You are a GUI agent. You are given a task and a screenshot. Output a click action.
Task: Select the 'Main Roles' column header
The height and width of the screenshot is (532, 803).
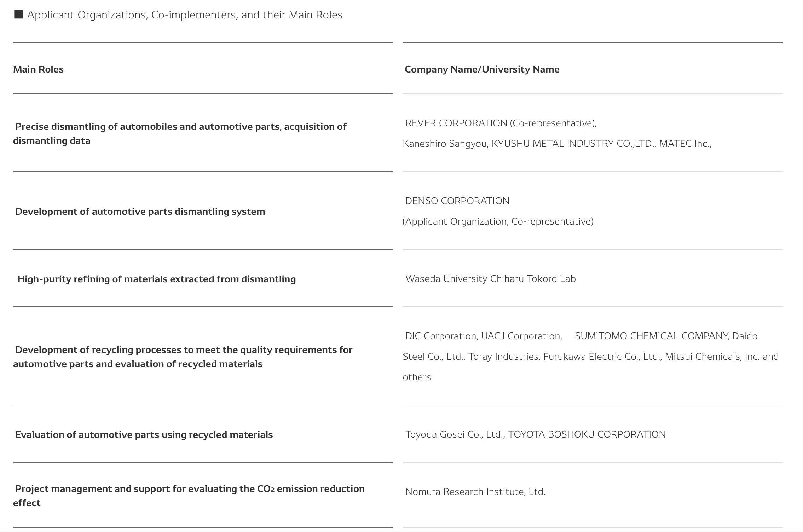[38, 69]
